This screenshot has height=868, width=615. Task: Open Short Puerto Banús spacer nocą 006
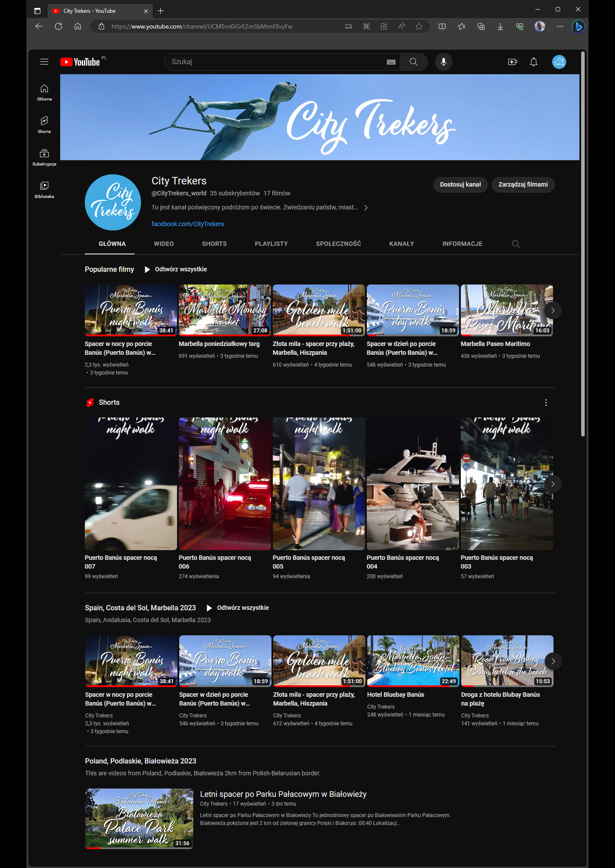[x=225, y=484]
